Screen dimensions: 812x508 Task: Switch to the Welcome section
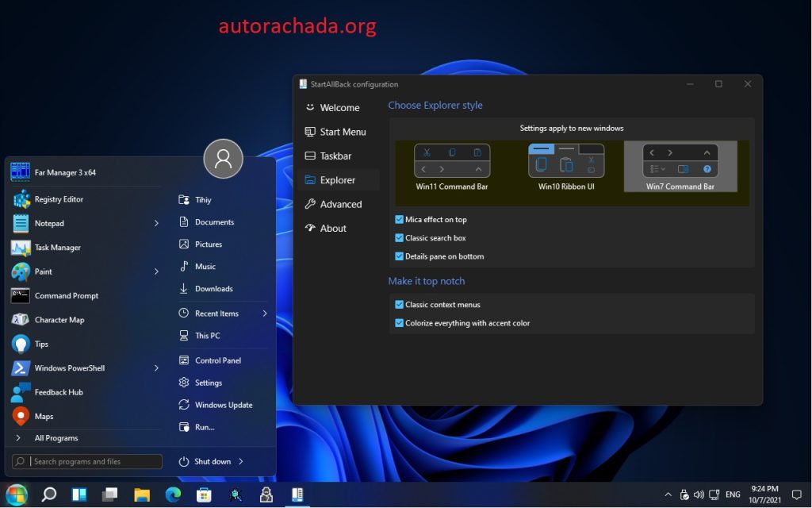[339, 107]
